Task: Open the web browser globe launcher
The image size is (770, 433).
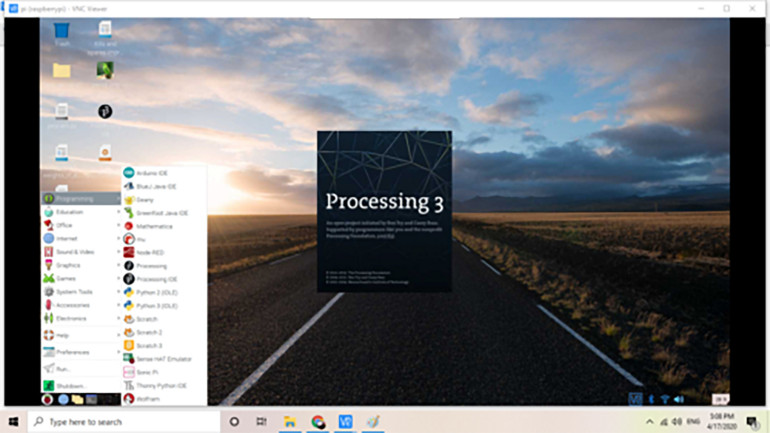Action: (x=63, y=399)
